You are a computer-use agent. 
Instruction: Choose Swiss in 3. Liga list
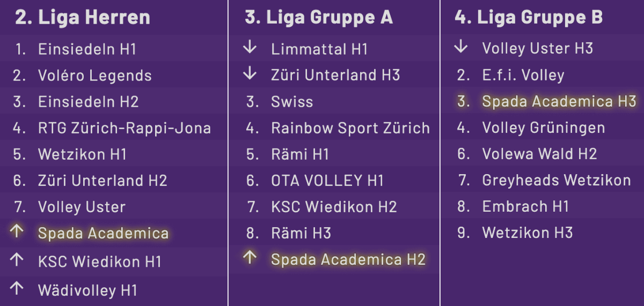click(292, 102)
